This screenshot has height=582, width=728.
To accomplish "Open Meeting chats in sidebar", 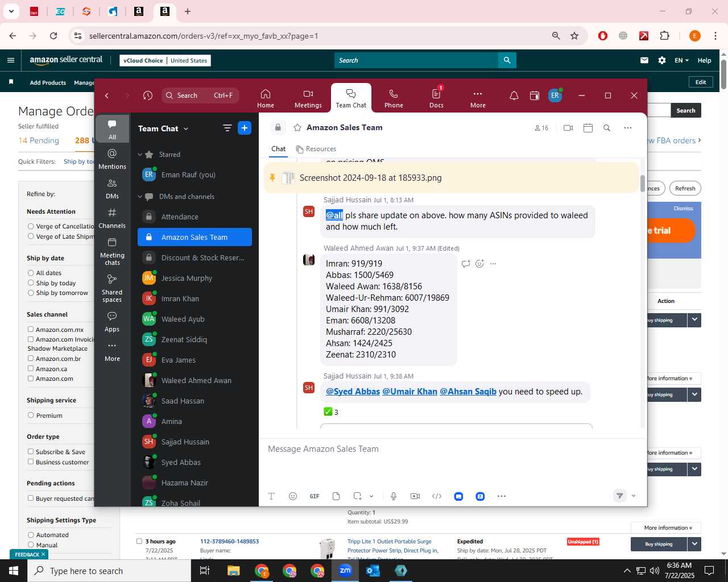I will pyautogui.click(x=112, y=251).
